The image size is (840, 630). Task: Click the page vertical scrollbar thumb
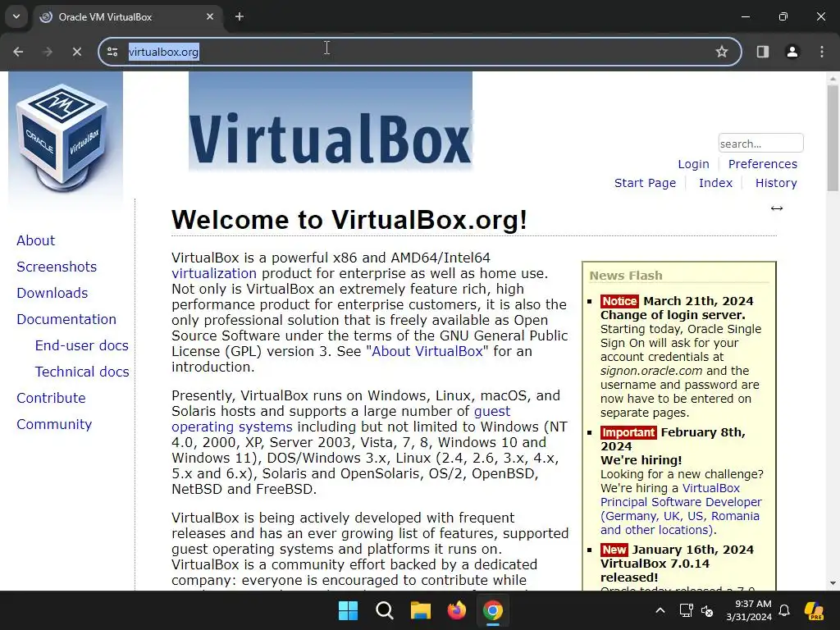[833, 138]
